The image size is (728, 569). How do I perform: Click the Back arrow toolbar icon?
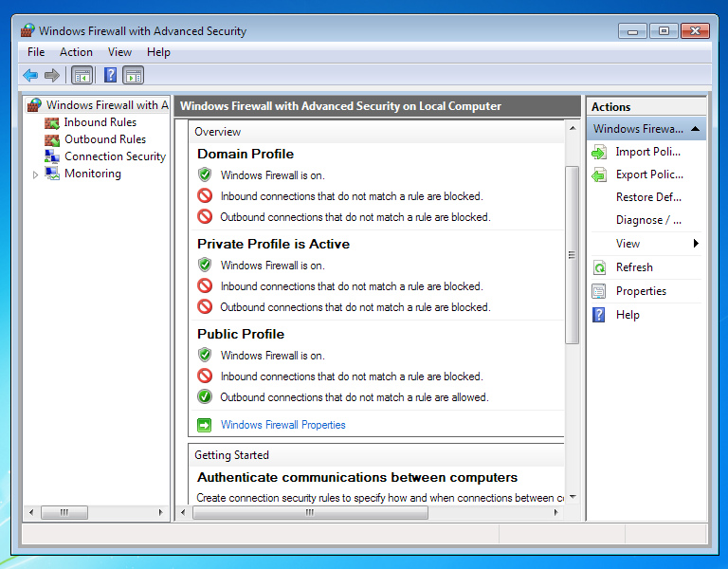30,75
